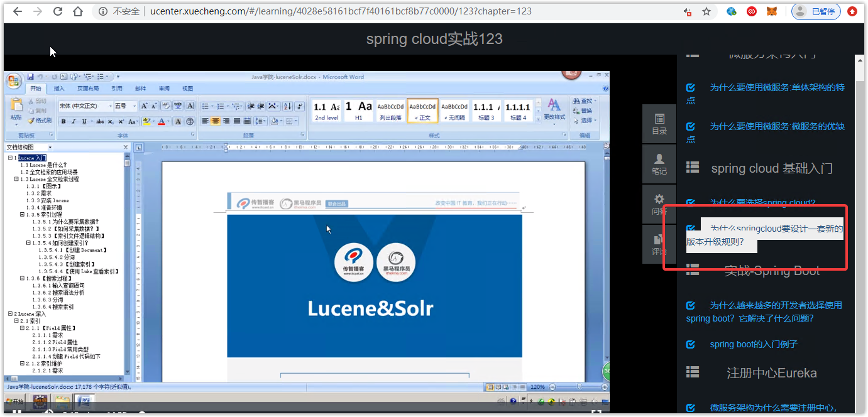Center-align text in Word paragraph group
This screenshot has height=417, width=868.
pyautogui.click(x=216, y=121)
